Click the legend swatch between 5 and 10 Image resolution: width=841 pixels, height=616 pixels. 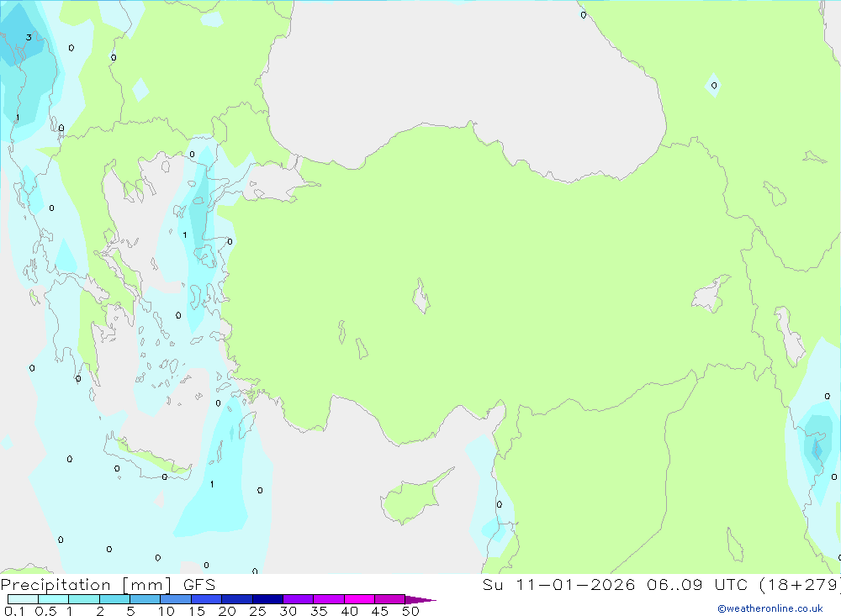coord(145,599)
